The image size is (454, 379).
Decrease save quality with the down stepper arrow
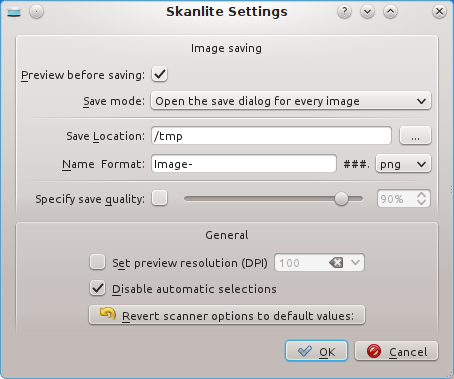pos(421,202)
